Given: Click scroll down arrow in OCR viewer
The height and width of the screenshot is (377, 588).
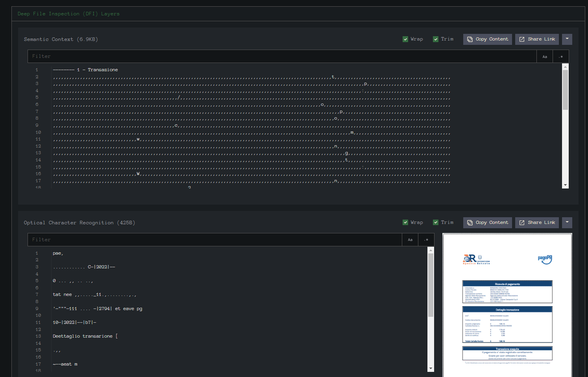Looking at the screenshot, I should 431,368.
